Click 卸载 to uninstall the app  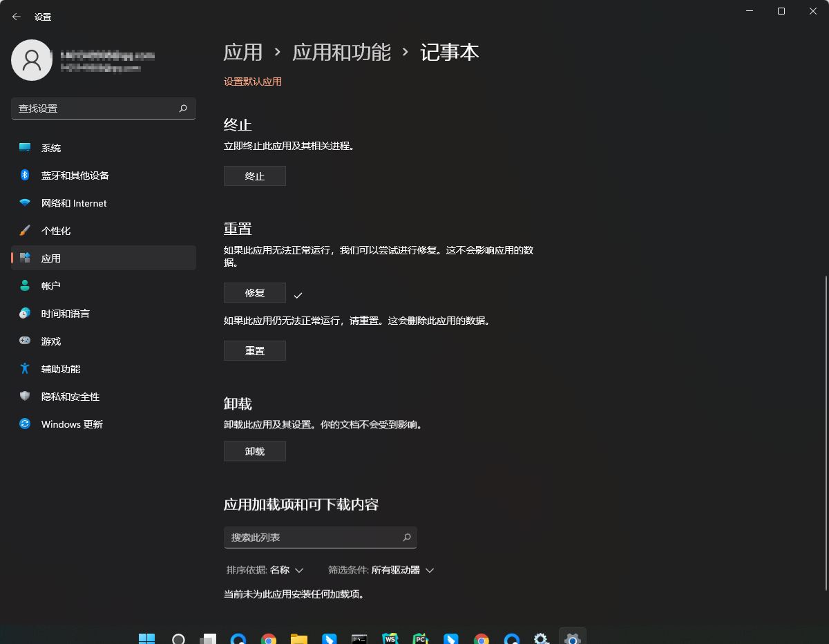[254, 451]
